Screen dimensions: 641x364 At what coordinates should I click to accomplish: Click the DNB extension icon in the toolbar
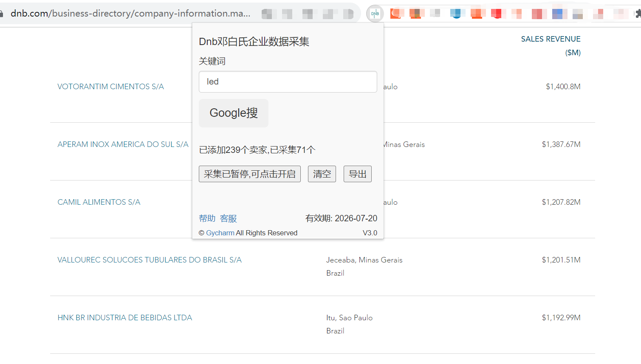pos(375,14)
